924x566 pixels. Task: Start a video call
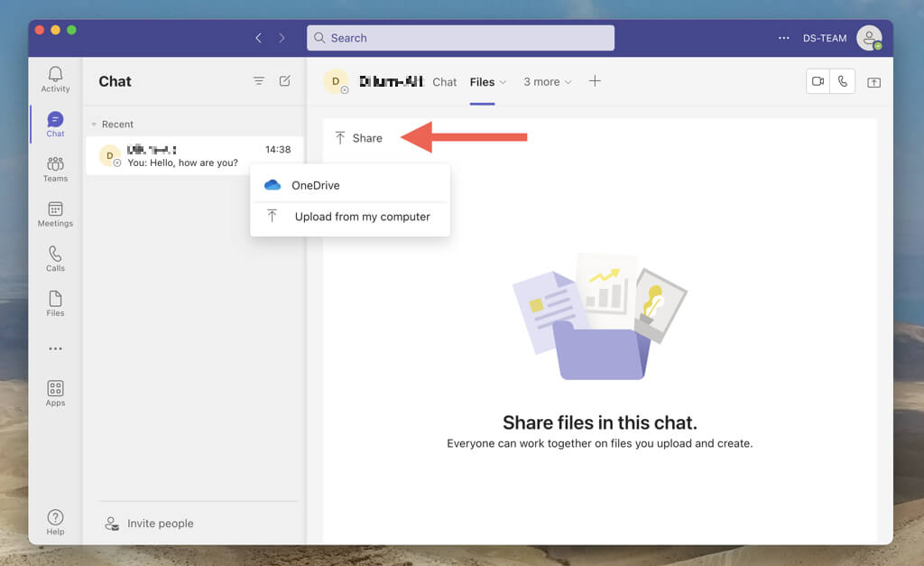tap(818, 81)
